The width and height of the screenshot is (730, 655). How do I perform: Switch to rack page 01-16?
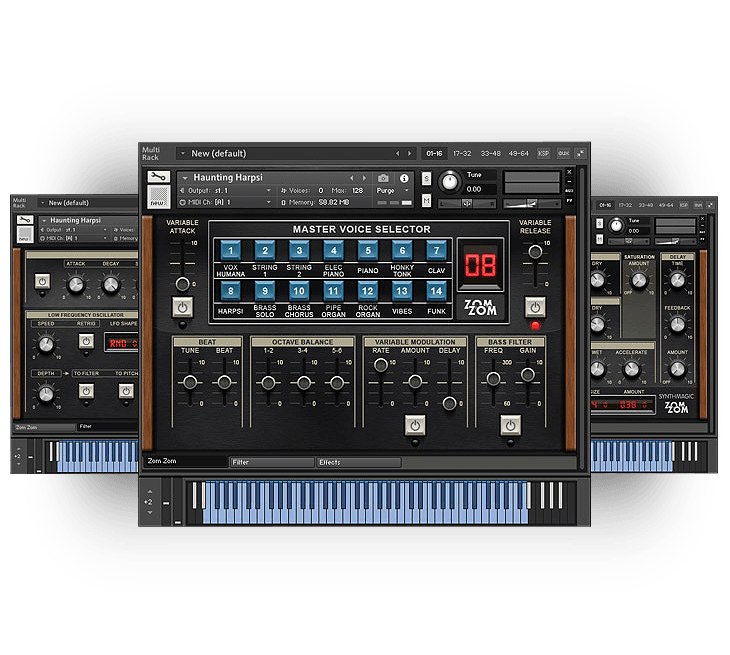[x=434, y=153]
